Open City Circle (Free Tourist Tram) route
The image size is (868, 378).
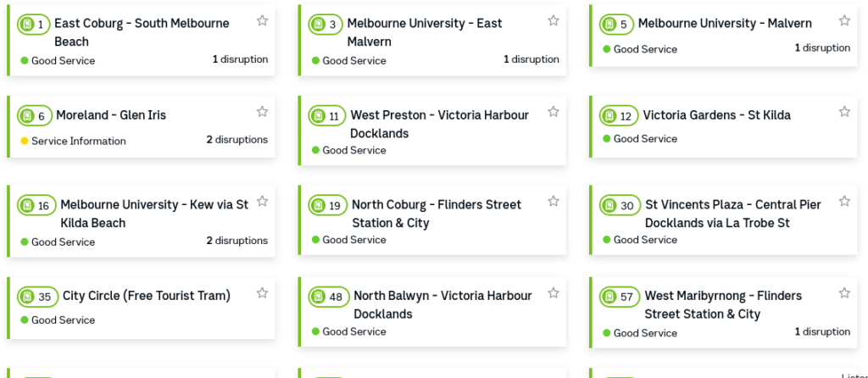click(147, 296)
